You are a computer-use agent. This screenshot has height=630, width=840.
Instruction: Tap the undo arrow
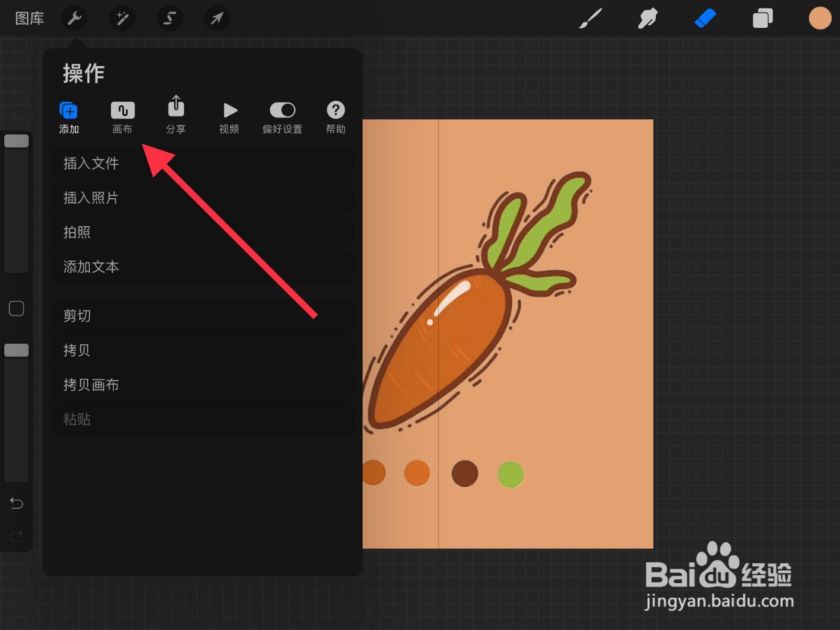(16, 503)
